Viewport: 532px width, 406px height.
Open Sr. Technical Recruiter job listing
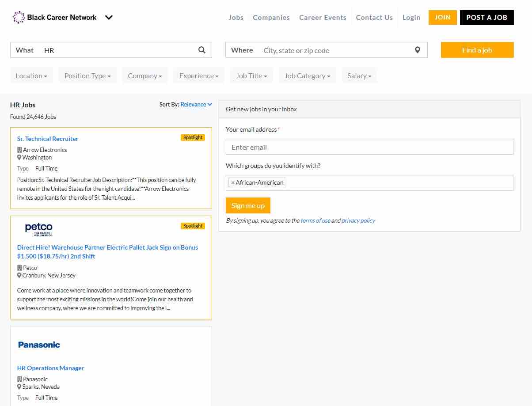[x=48, y=139]
